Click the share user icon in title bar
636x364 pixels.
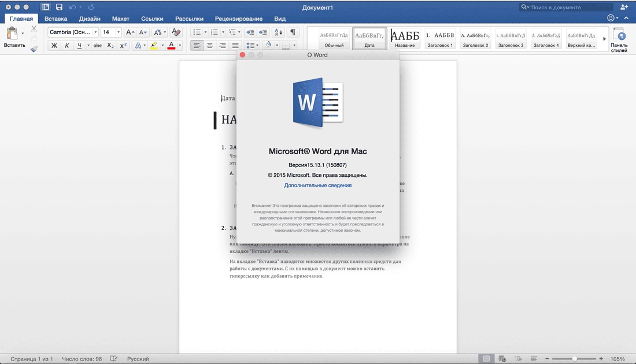point(624,7)
